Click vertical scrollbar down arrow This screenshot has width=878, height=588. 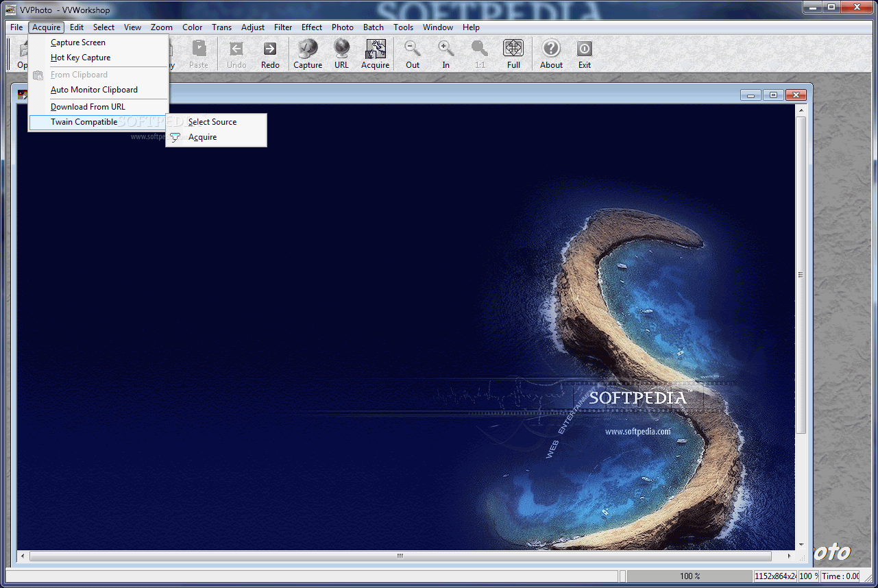pos(801,545)
